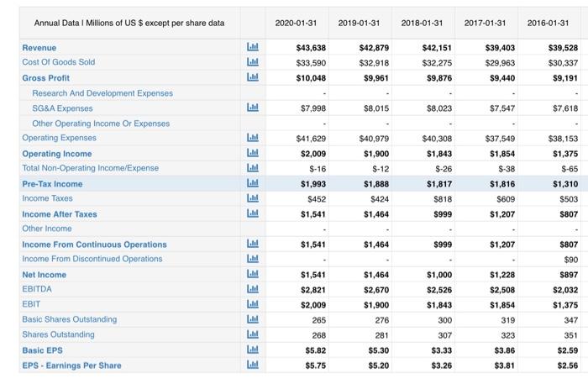The image size is (588, 384).
Task: Open the EBITDA chart icon
Action: tap(253, 289)
